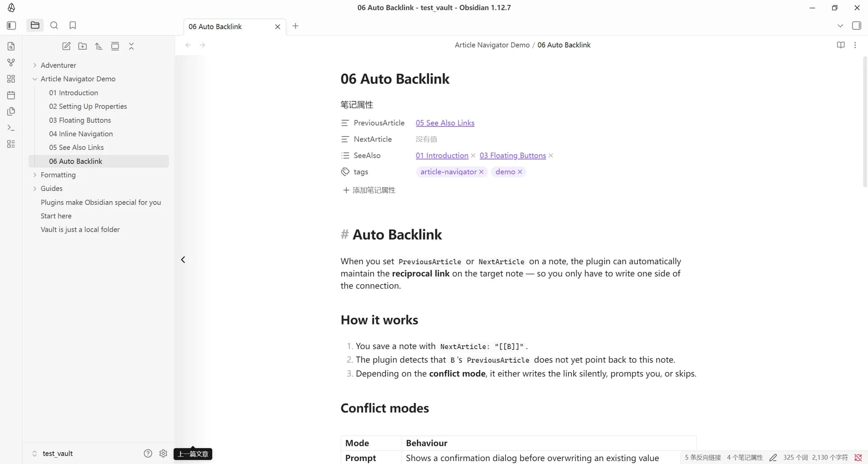Open note more options menu

click(x=855, y=45)
